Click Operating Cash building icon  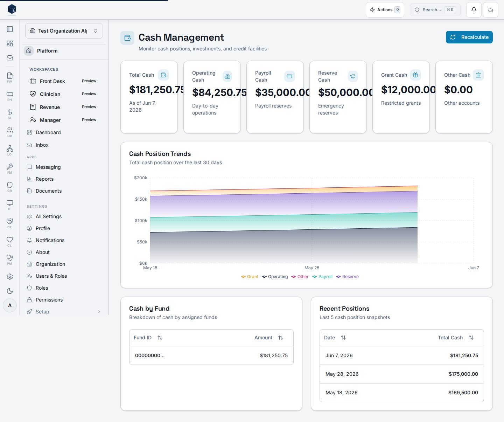coord(227,76)
